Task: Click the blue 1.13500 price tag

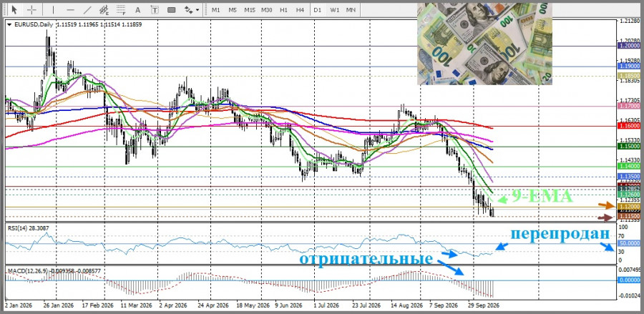Action: pos(628,176)
